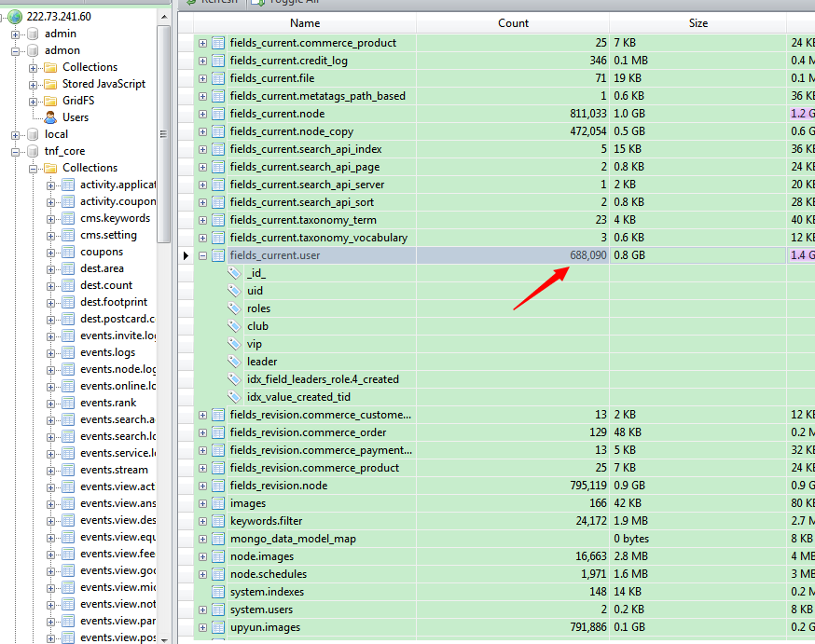Sort by the Count column header
Screen dimensions: 815x644
[x=513, y=23]
